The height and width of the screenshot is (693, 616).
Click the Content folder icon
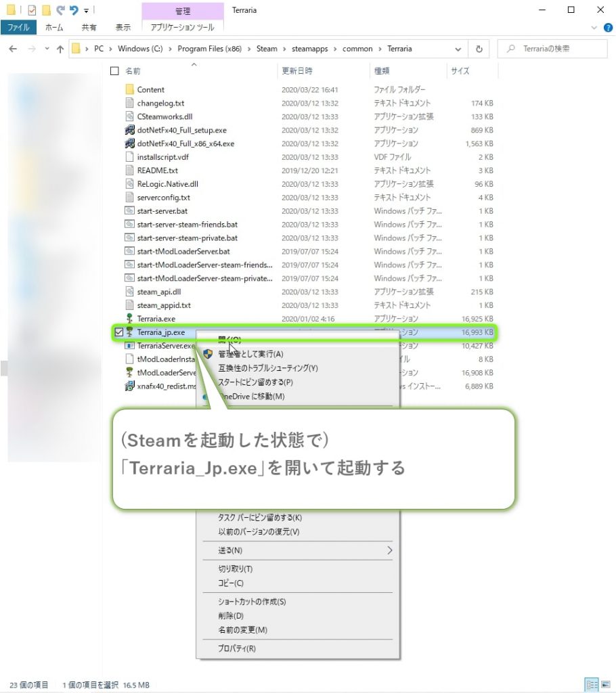click(131, 89)
